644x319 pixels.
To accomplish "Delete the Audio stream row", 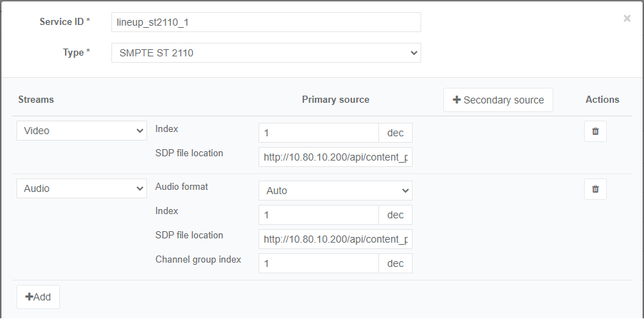I will [x=595, y=189].
